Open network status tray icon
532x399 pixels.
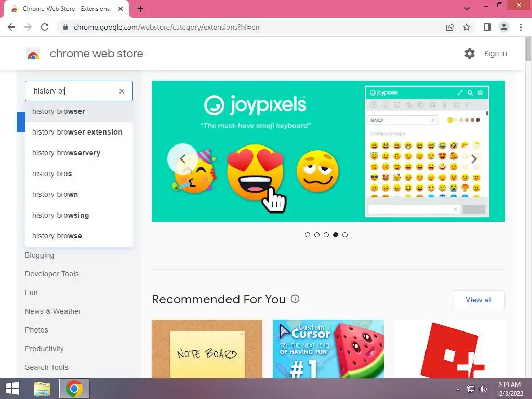click(471, 389)
